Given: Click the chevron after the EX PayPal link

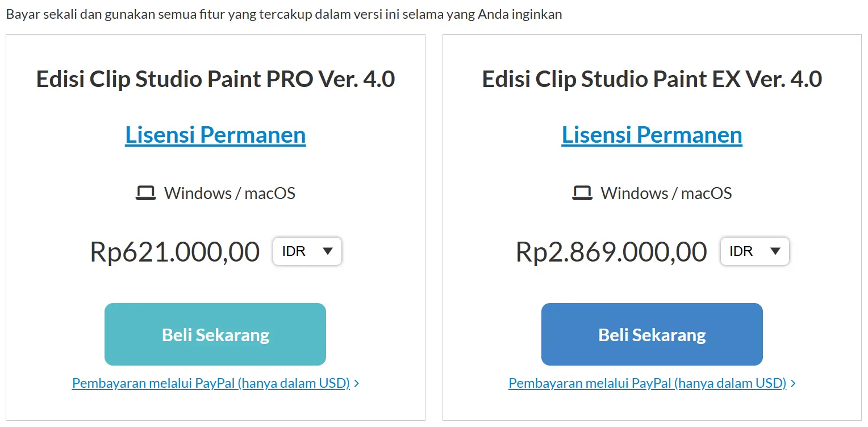Looking at the screenshot, I should pyautogui.click(x=794, y=384).
